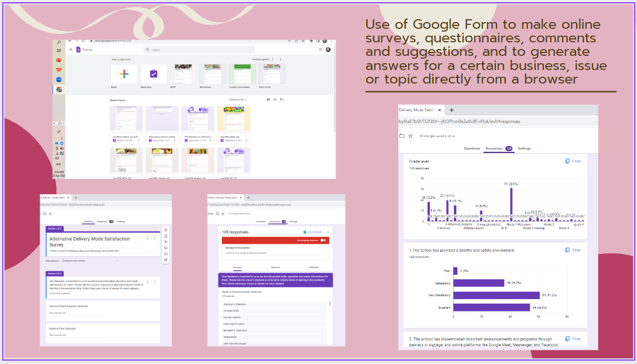Open a new browser tab in the chart window
This screenshot has width=637, height=364.
click(x=451, y=110)
